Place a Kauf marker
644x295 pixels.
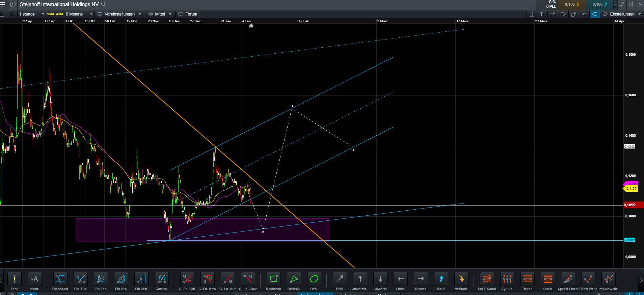[441, 279]
